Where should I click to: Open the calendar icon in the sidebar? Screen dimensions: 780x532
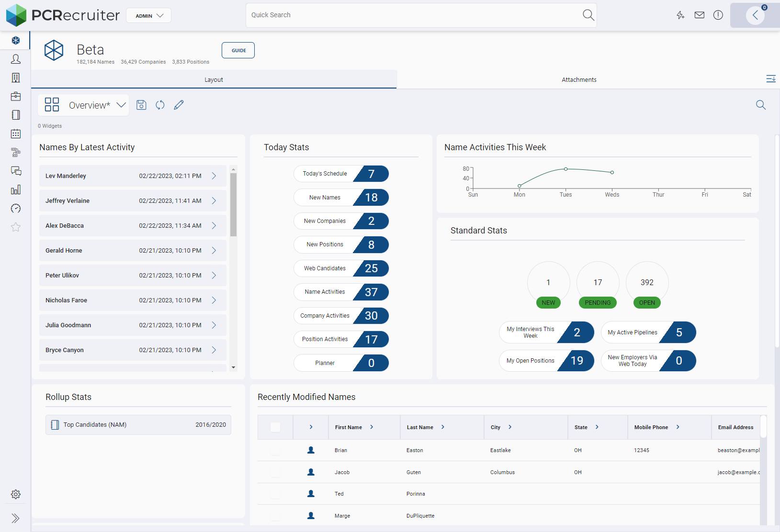point(16,133)
